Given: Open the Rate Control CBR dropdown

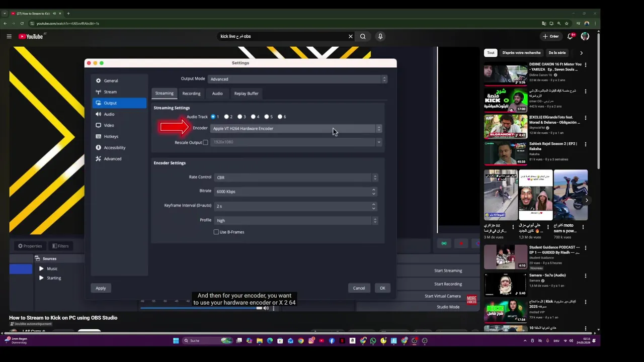Looking at the screenshot, I should pyautogui.click(x=296, y=177).
